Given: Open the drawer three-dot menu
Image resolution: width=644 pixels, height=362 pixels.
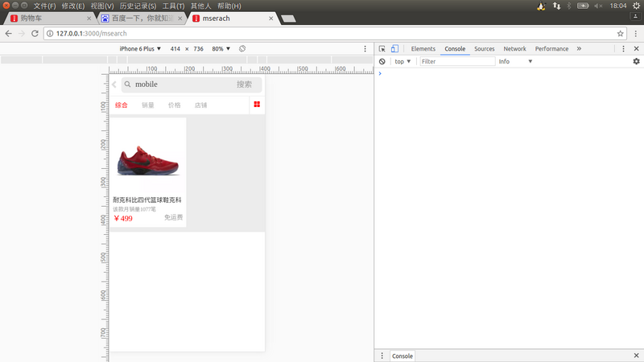Looking at the screenshot, I should [382, 356].
